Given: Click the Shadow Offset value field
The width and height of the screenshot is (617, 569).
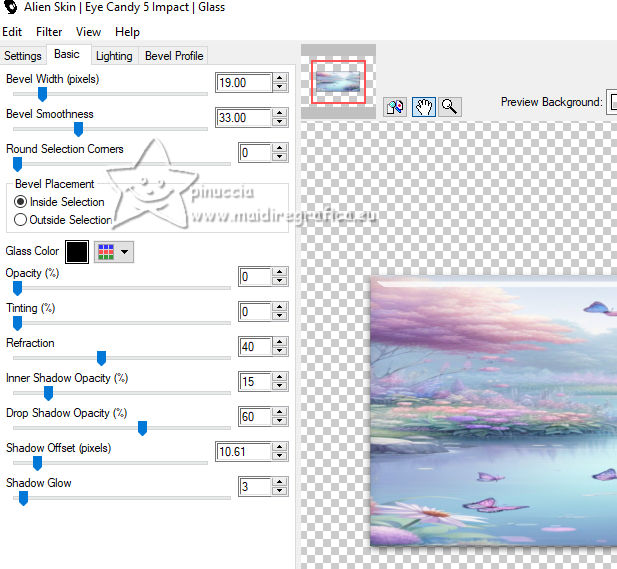Looking at the screenshot, I should 244,452.
